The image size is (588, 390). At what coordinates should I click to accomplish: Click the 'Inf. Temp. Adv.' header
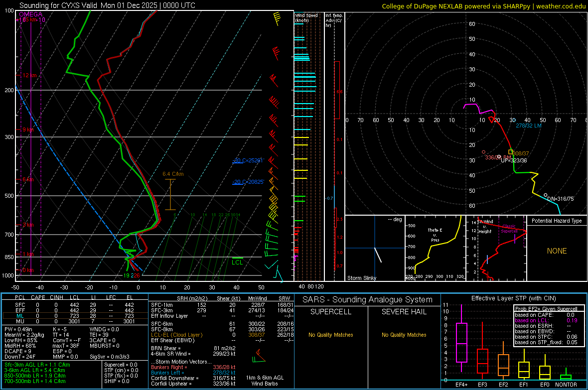[x=334, y=20]
